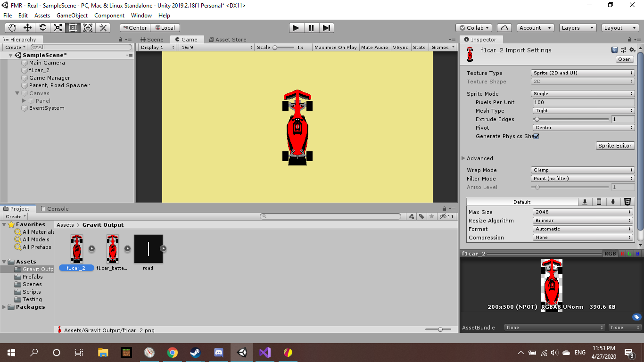Select the WebGL HTML5 platform tab
This screenshot has width=644, height=362.
627,202
